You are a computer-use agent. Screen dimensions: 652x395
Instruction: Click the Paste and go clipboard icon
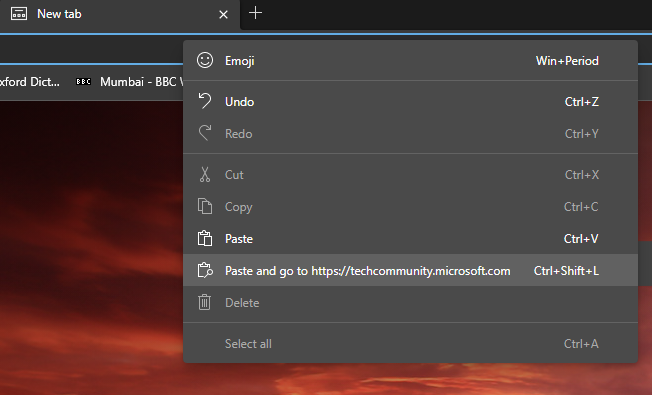(x=205, y=270)
